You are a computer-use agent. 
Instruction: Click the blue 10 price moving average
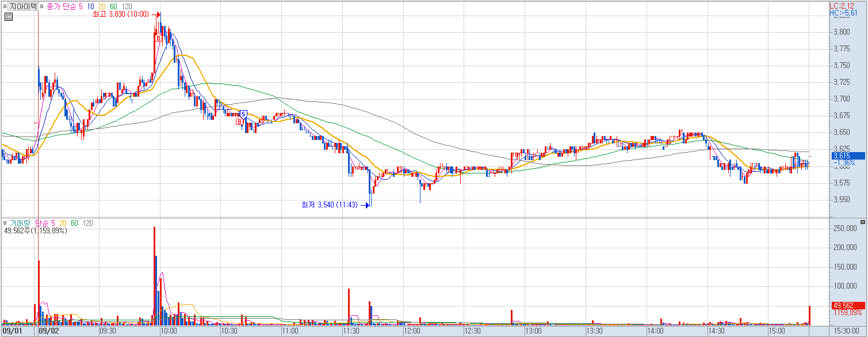91,6
